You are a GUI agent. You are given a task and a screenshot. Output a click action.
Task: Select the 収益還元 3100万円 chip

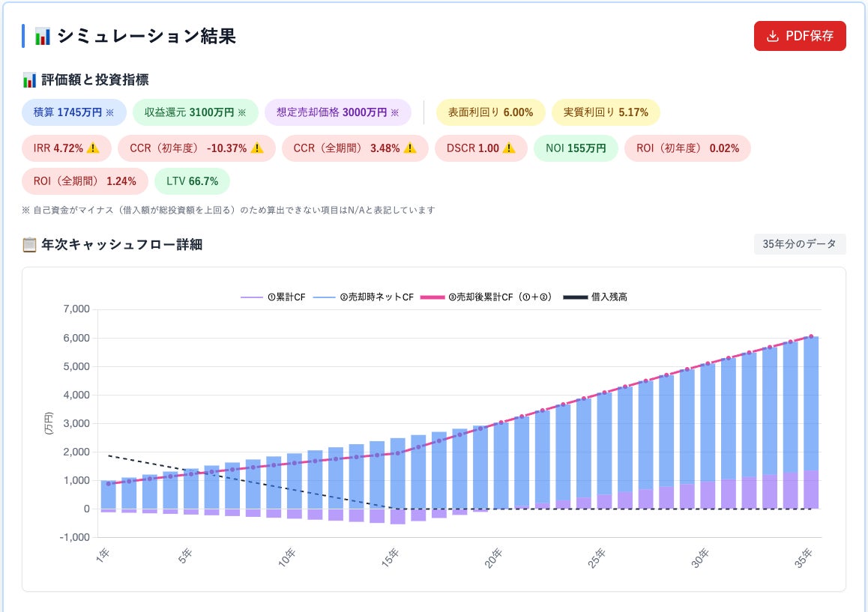196,112
